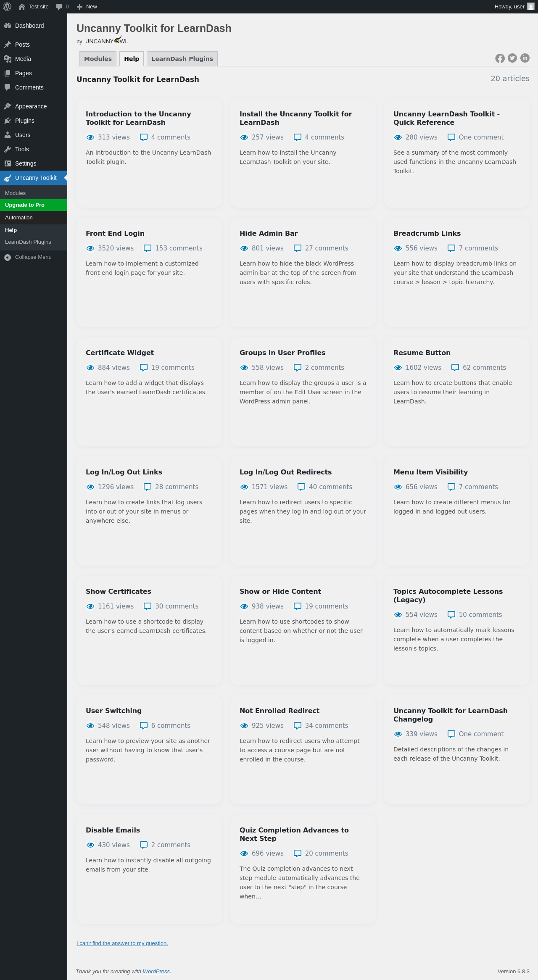Click Upgrade to Pro menu item
The width and height of the screenshot is (538, 980).
(34, 205)
